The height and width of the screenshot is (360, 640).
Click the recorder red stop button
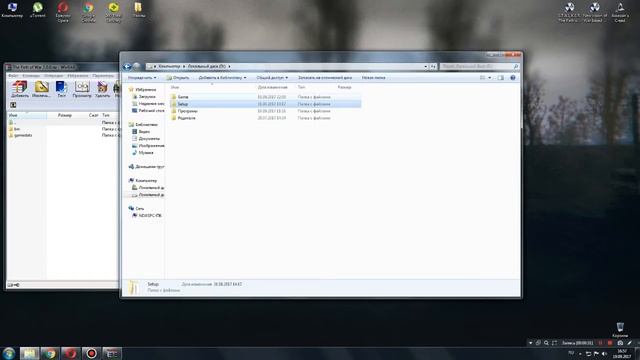pos(610,343)
